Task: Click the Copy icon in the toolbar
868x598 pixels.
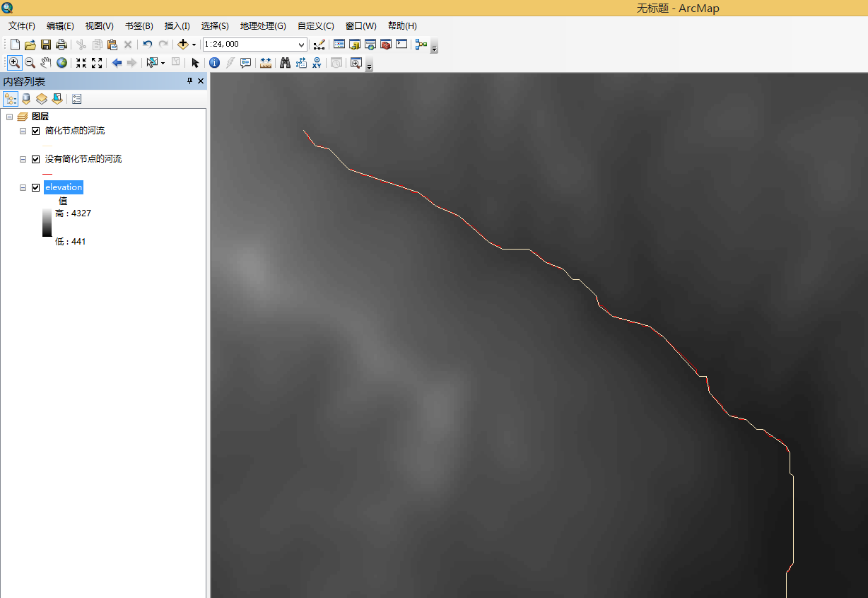Action: (x=97, y=44)
